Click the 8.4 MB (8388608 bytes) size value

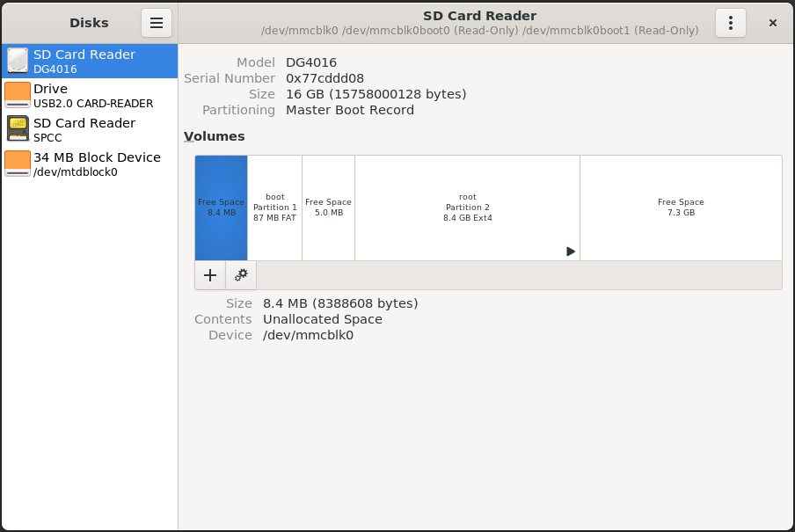click(340, 303)
